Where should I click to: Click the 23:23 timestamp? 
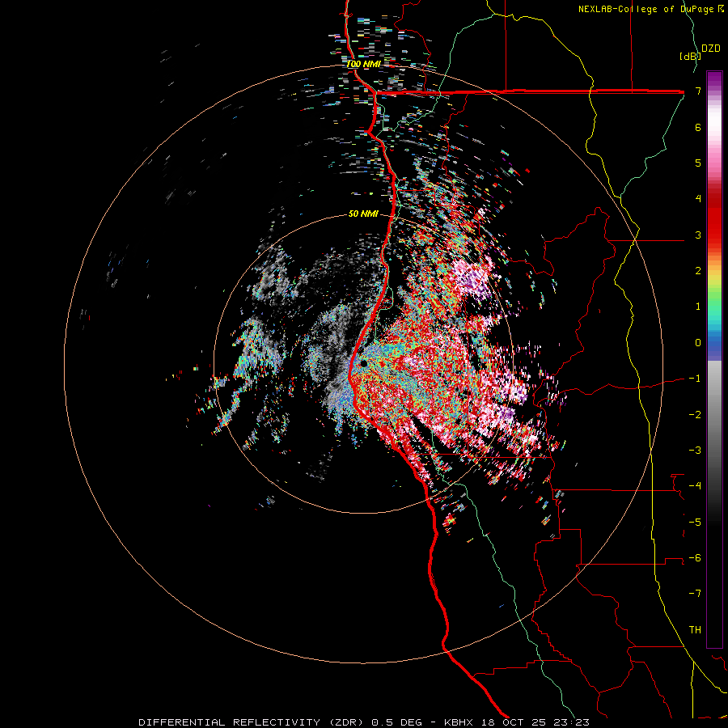tap(572, 722)
